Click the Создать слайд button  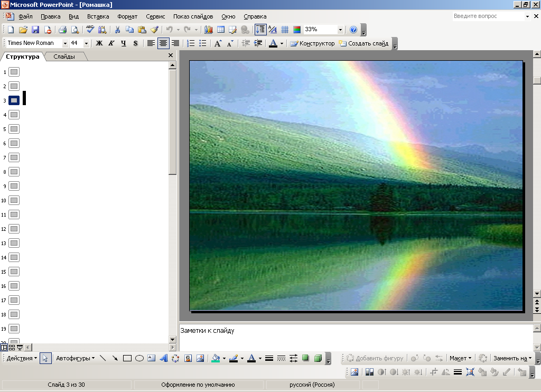[x=363, y=43]
